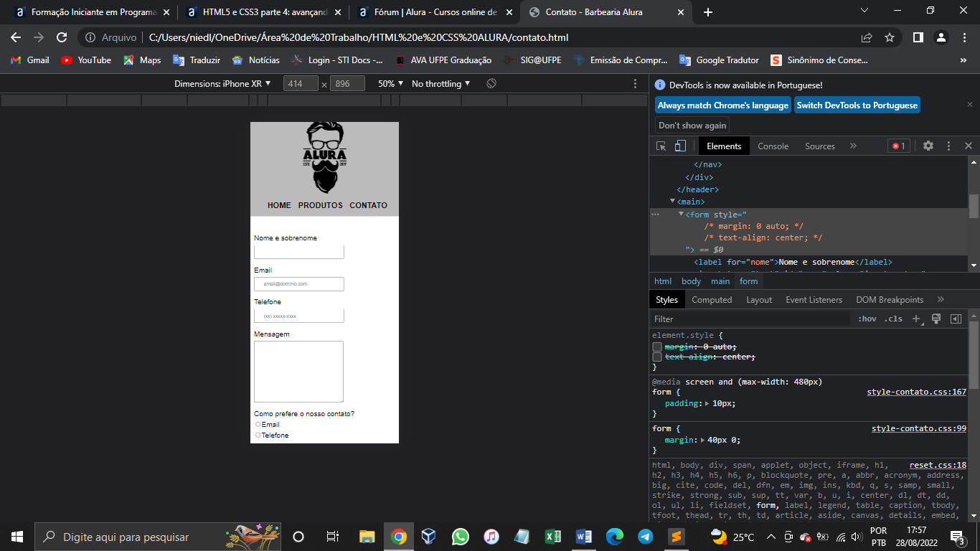The height and width of the screenshot is (551, 980).
Task: Go back in browser history
Action: tap(16, 37)
